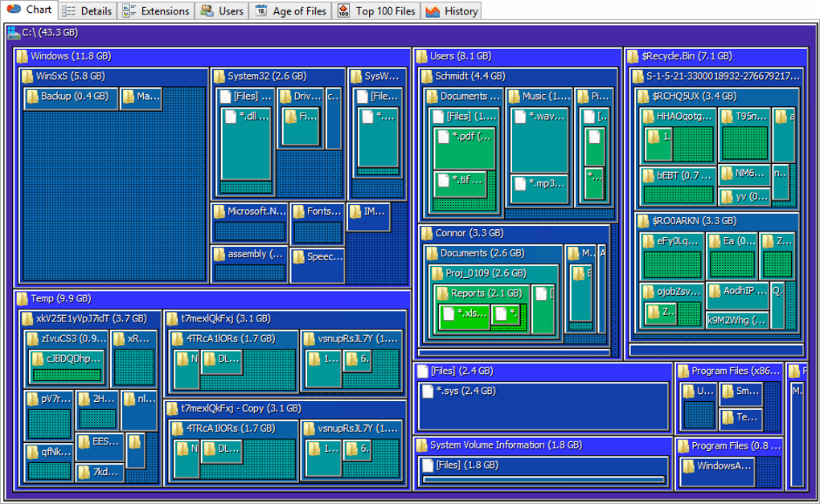Click the 'EES...' folder label
This screenshot has width=820, height=504.
(x=105, y=441)
